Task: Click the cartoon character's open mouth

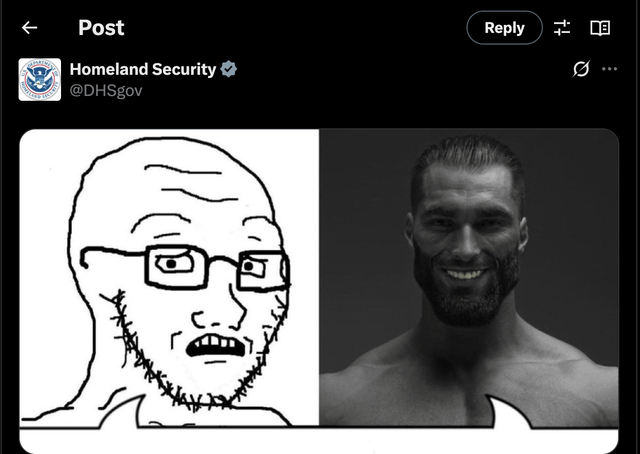Action: pyautogui.click(x=216, y=345)
